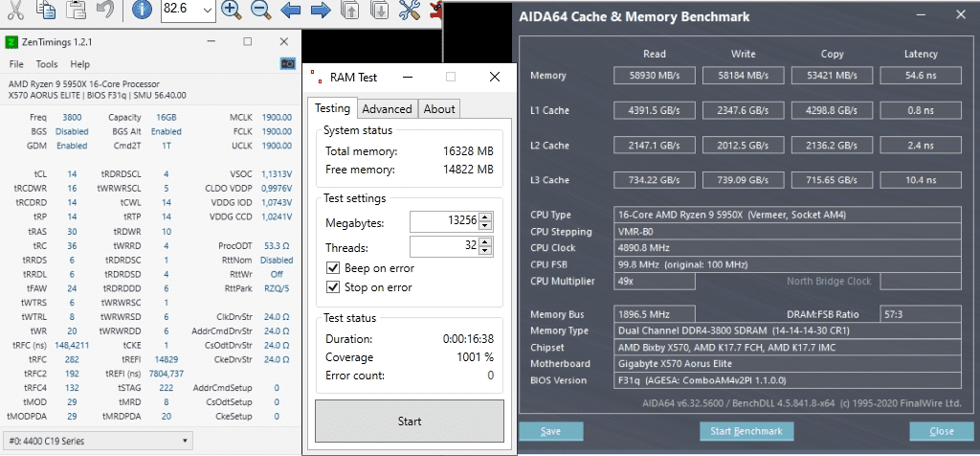Click the tRFC (ns) value 148,4211
Viewport: 980px width, 456px height.
point(71,345)
